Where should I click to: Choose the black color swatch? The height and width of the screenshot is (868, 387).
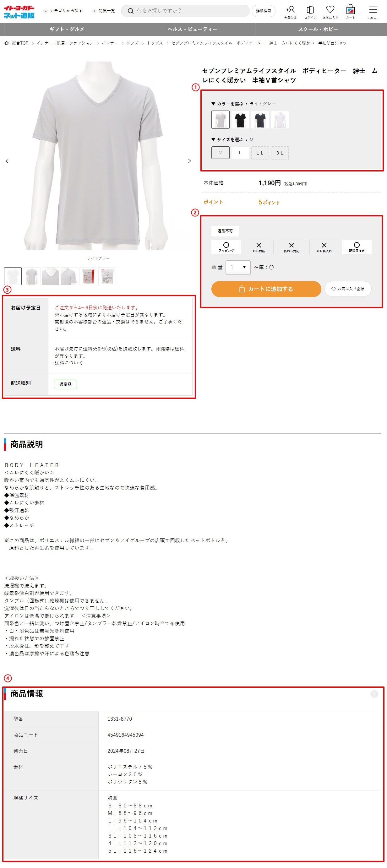240,120
